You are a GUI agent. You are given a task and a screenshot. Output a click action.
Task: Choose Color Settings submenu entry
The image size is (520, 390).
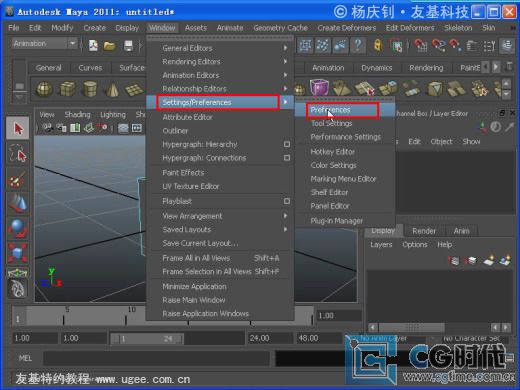click(345, 165)
